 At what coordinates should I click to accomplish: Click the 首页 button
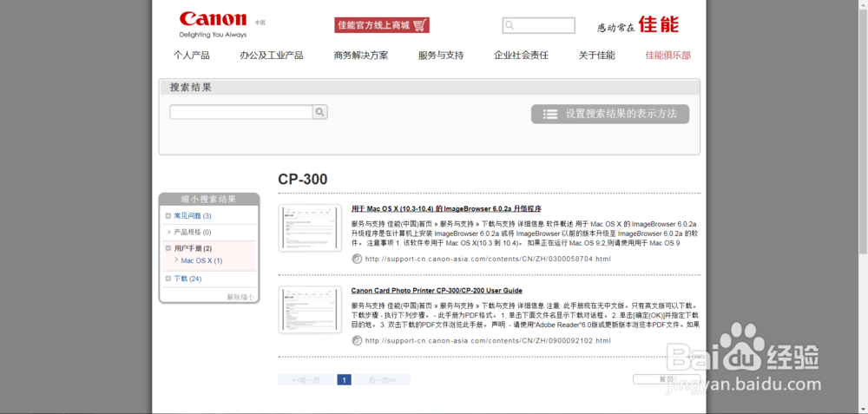(667, 379)
